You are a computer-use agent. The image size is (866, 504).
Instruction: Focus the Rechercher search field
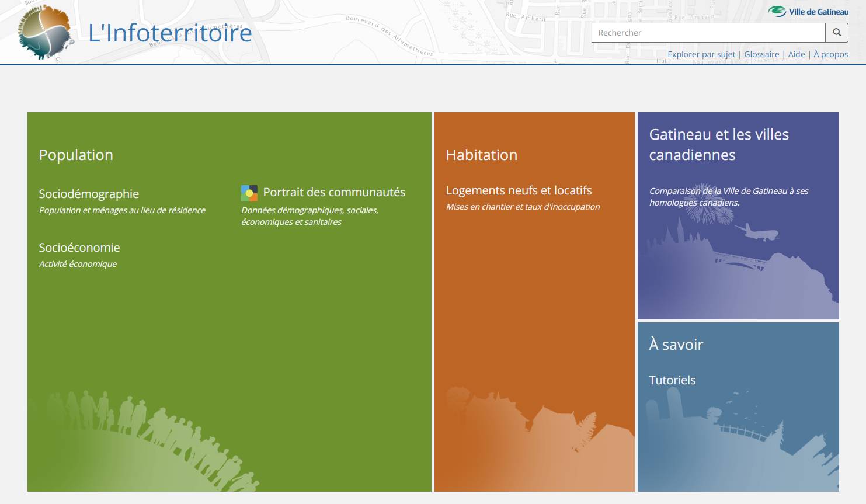tap(708, 33)
